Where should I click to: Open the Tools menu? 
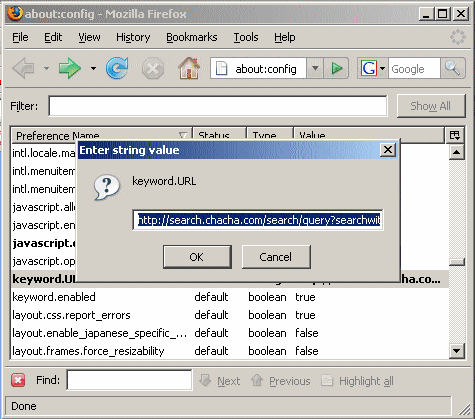(x=246, y=37)
